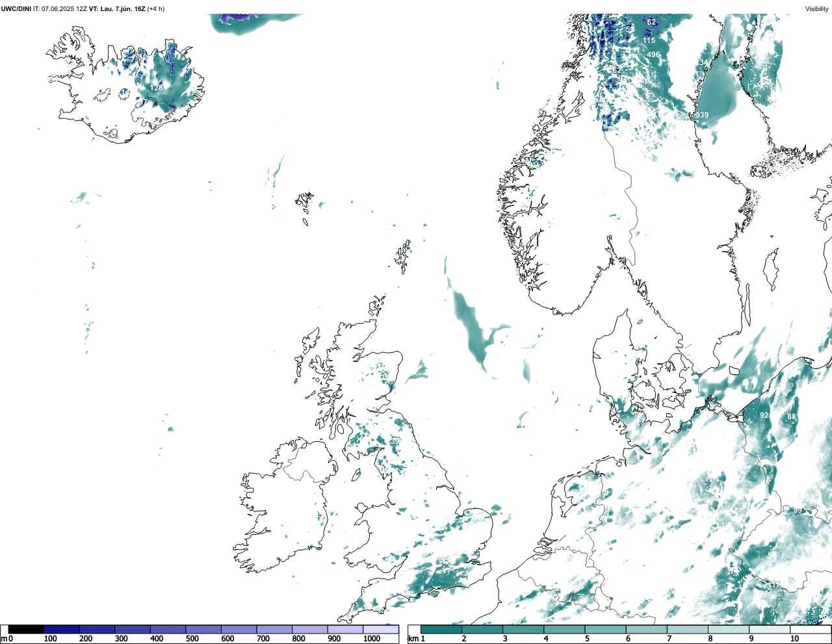This screenshot has width=832, height=644.
Task: Choose the 5–6 km legend color segment
Action: (x=605, y=629)
